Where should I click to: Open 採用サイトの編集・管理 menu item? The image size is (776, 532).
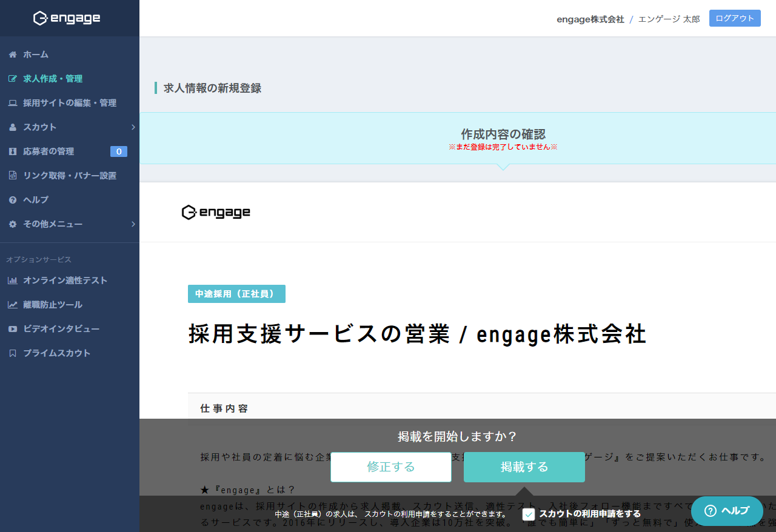70,103
